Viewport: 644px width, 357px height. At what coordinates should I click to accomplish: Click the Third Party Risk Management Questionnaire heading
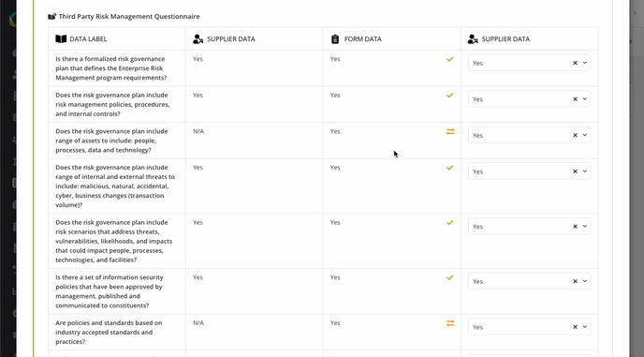click(129, 17)
